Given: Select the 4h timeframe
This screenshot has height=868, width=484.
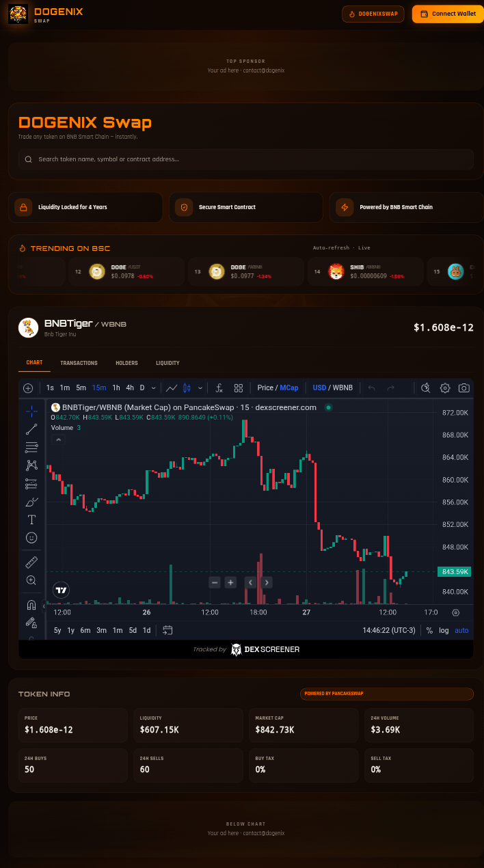Looking at the screenshot, I should pyautogui.click(x=130, y=388).
